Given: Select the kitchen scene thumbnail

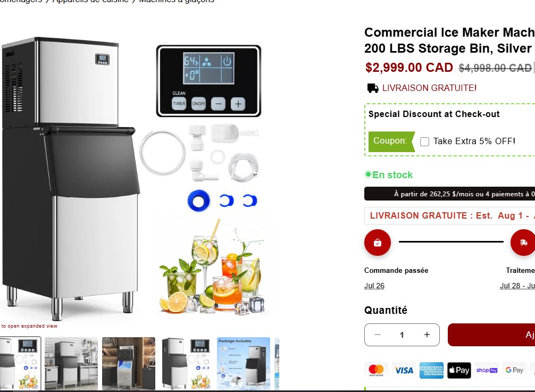Looking at the screenshot, I should (71, 363).
